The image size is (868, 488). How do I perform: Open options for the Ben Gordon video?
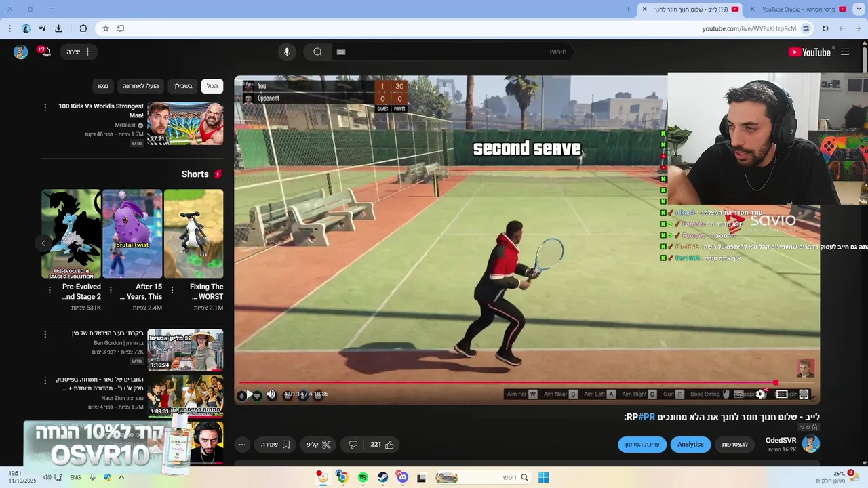45,334
